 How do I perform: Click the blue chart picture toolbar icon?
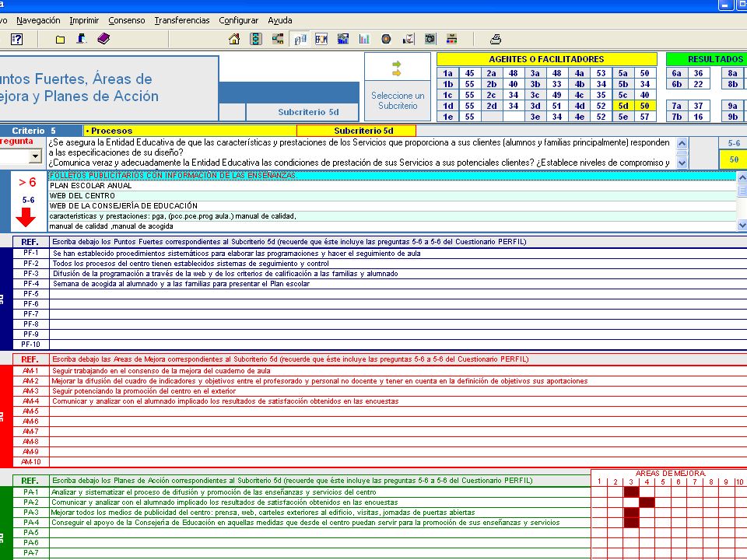342,39
